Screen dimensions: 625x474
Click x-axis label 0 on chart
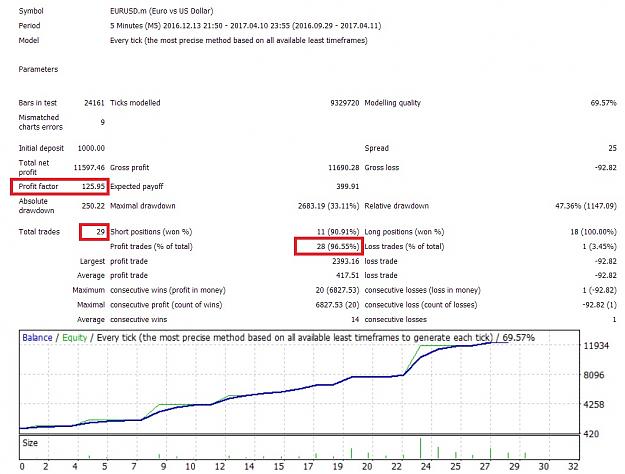click(22, 466)
